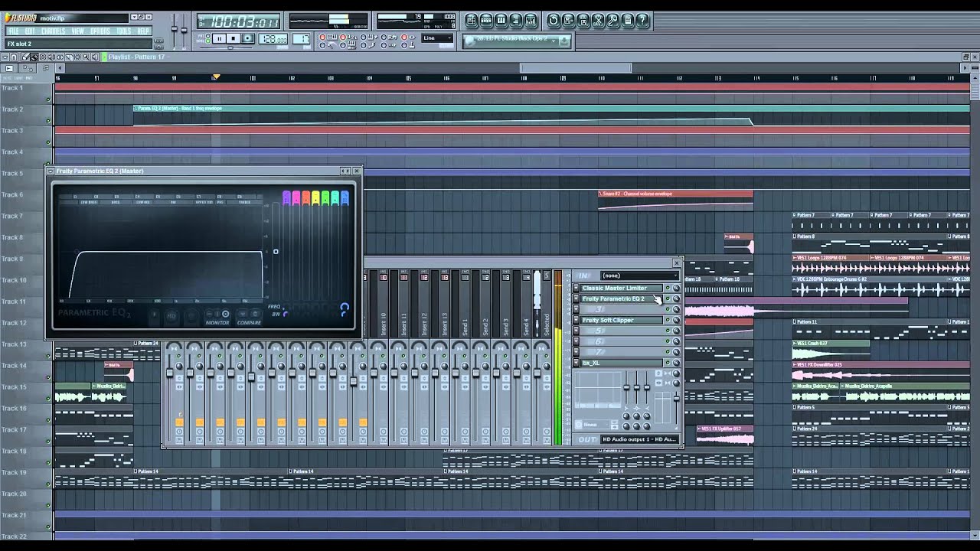Mute Track 2 in the playlist
Screen dimensions: 980x551
pos(49,121)
